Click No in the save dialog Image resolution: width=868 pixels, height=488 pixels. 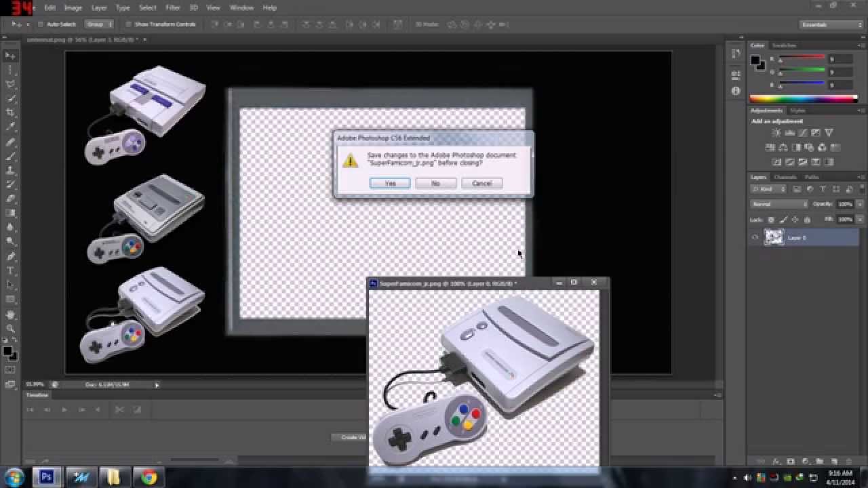tap(435, 183)
